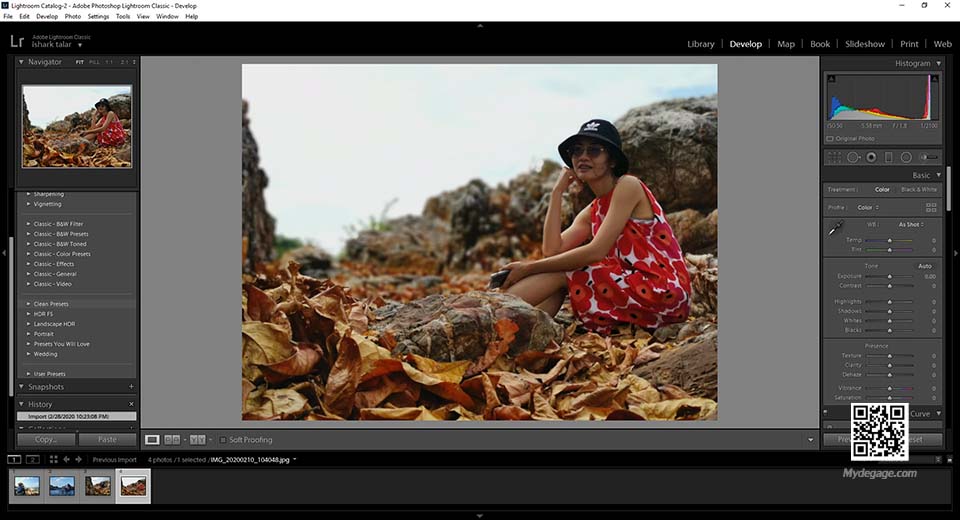
Task: Click the Navigator preview image
Action: point(77,126)
